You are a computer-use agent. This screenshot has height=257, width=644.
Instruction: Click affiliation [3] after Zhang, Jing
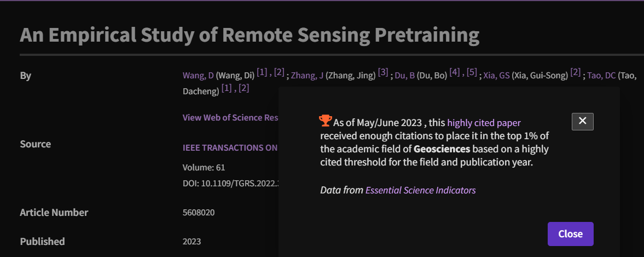pos(383,72)
